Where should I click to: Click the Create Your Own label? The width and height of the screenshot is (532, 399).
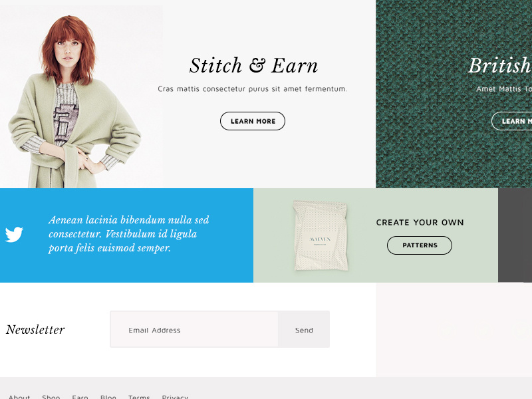[x=420, y=223]
